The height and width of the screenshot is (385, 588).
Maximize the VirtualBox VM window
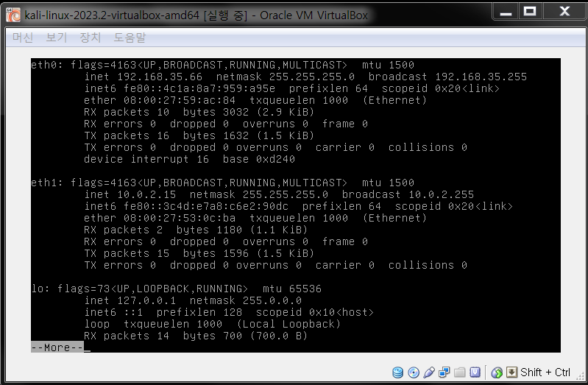(530, 12)
